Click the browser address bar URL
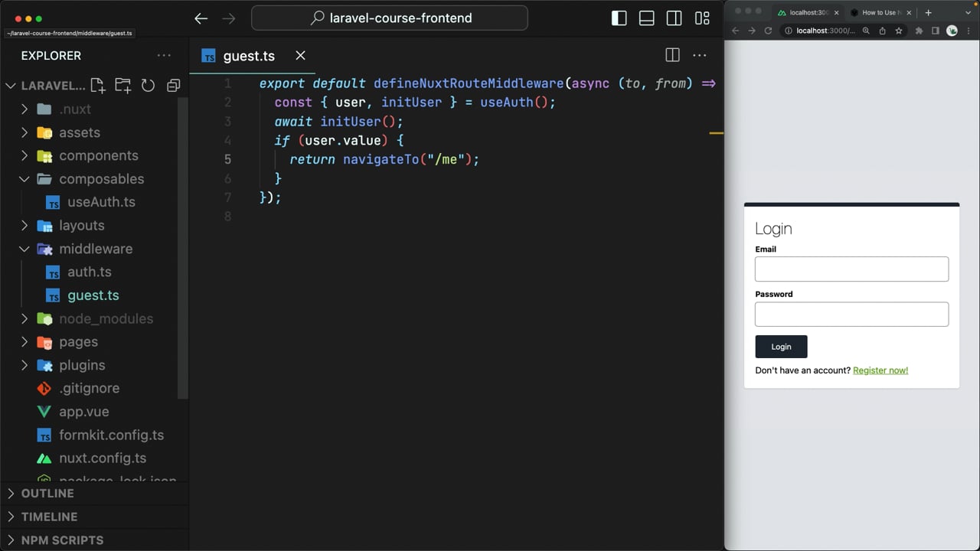Image resolution: width=980 pixels, height=551 pixels. (x=825, y=31)
